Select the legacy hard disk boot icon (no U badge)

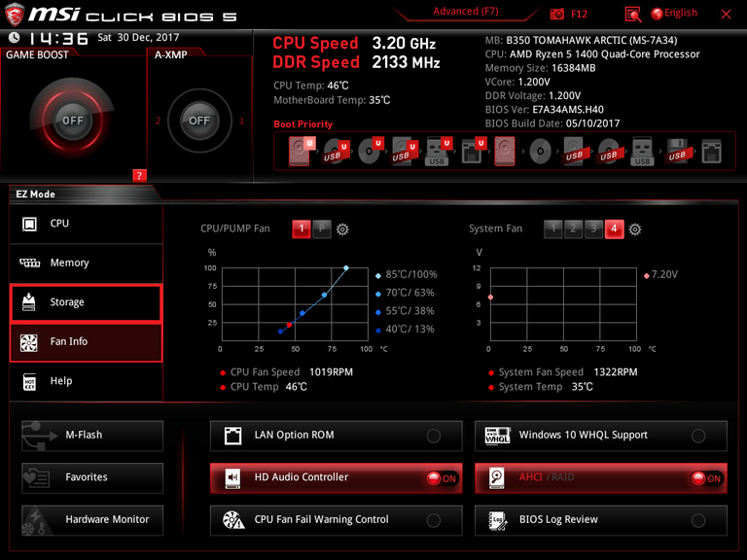pyautogui.click(x=505, y=151)
